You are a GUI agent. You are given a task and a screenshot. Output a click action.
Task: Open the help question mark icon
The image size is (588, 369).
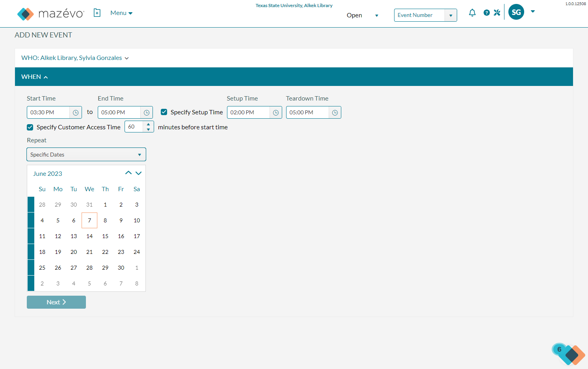pyautogui.click(x=487, y=13)
